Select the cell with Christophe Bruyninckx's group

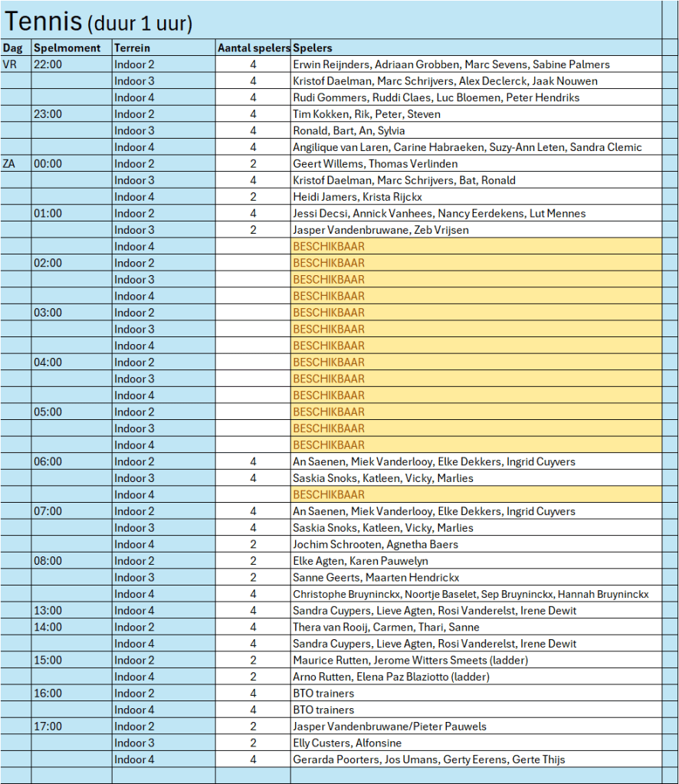pos(475,594)
